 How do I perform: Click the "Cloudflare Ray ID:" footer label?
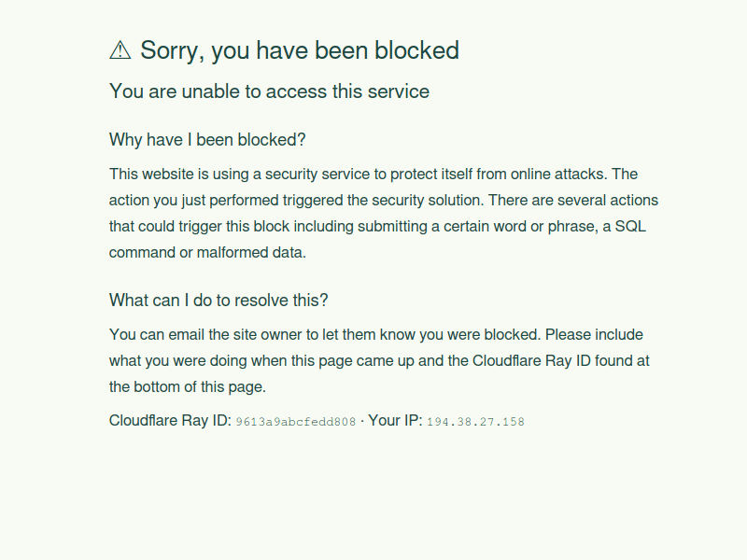coord(170,421)
